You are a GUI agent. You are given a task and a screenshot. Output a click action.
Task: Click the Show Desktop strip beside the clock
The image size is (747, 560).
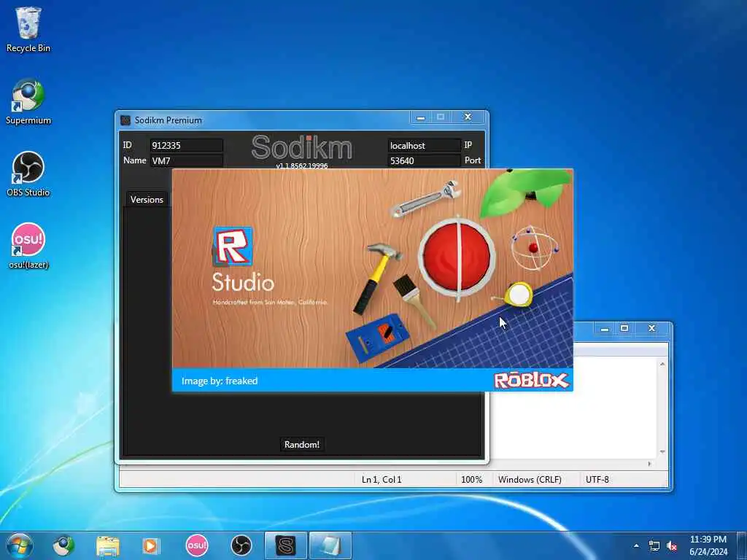pyautogui.click(x=742, y=545)
